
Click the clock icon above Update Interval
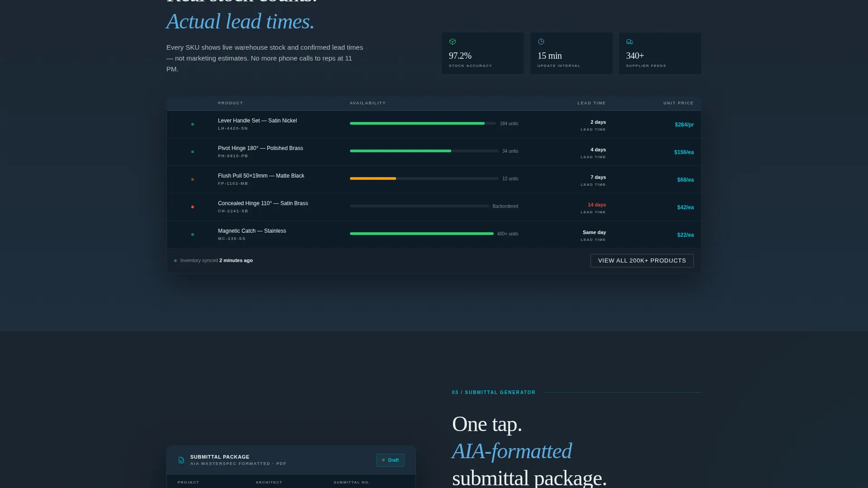541,42
